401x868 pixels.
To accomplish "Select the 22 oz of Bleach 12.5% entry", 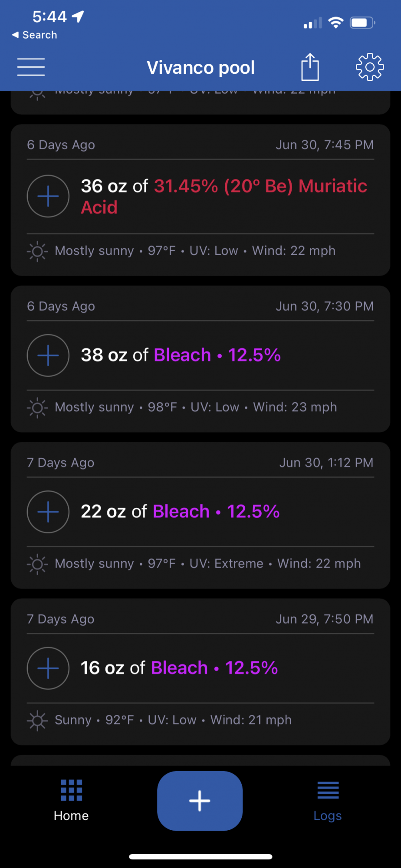I will (x=180, y=511).
